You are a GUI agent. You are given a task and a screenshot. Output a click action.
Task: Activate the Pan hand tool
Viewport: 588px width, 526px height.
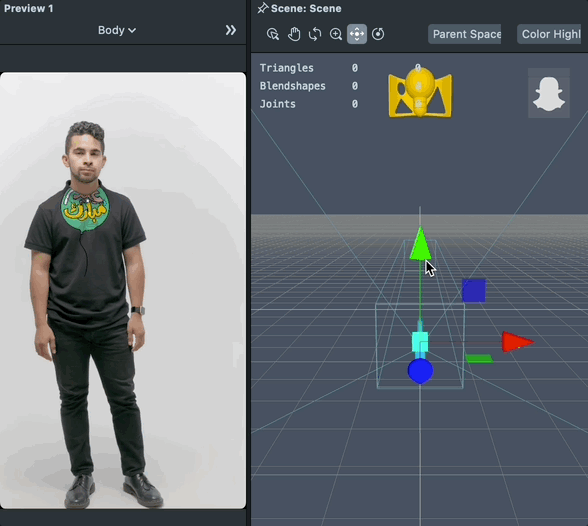pyautogui.click(x=294, y=34)
